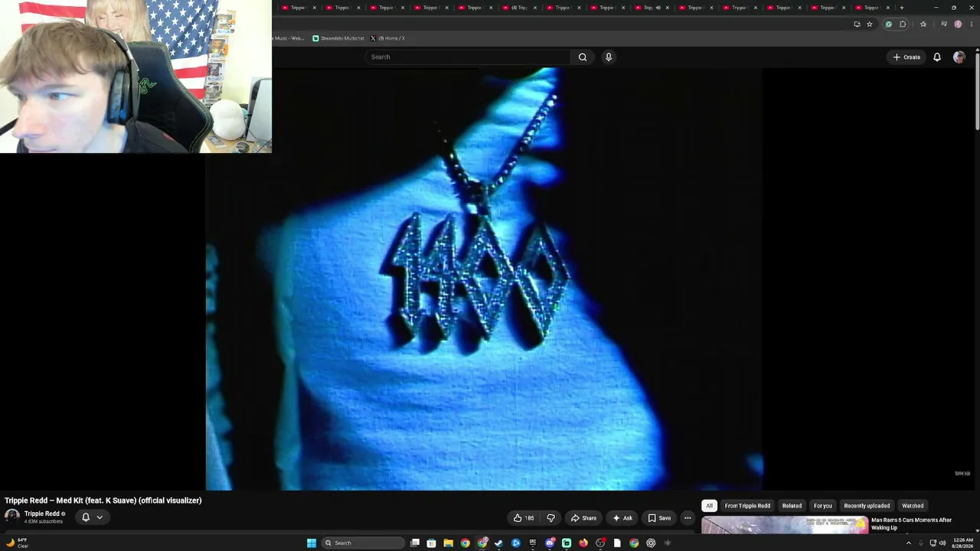Screen dimensions: 980x551
Task: Open the weather widget showing 64°F Clear
Action: coord(17,543)
